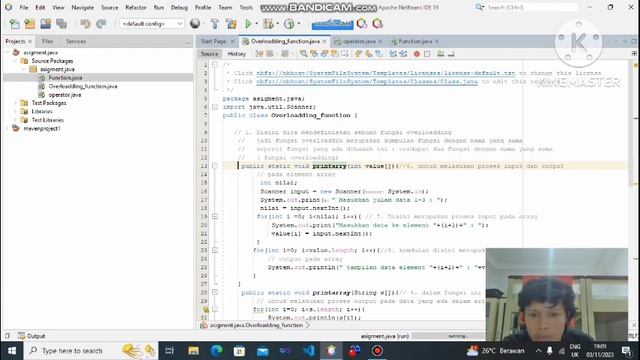
Task: Toggle Highlight Search in editor toolbar
Action: 335,54
